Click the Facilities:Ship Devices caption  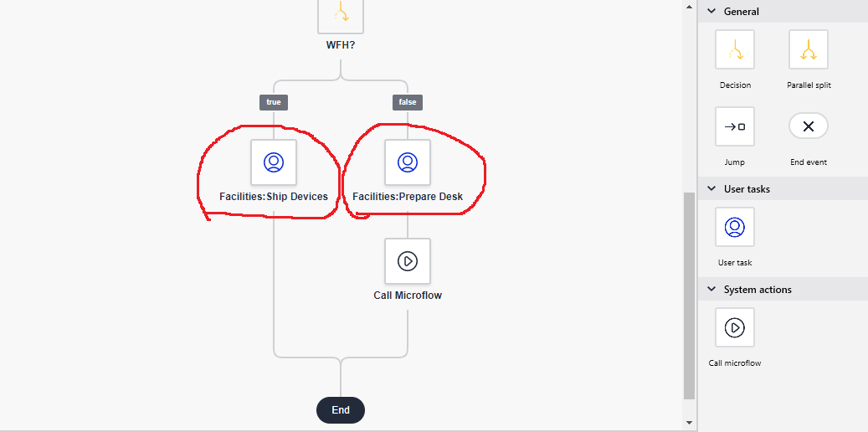point(274,197)
